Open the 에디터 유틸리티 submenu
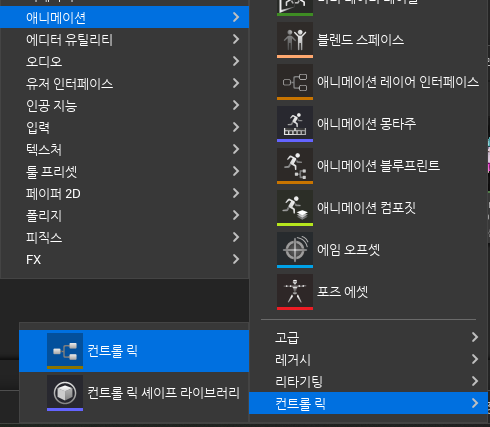The image size is (490, 427). click(124, 39)
